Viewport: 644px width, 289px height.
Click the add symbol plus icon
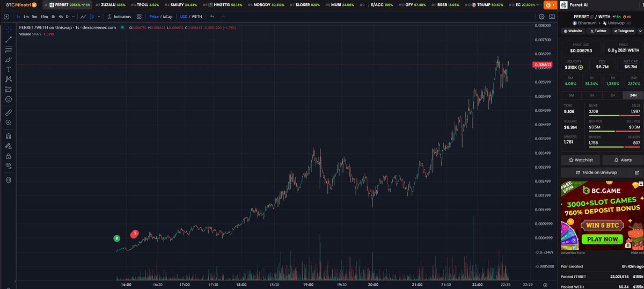pyautogui.click(x=6, y=17)
